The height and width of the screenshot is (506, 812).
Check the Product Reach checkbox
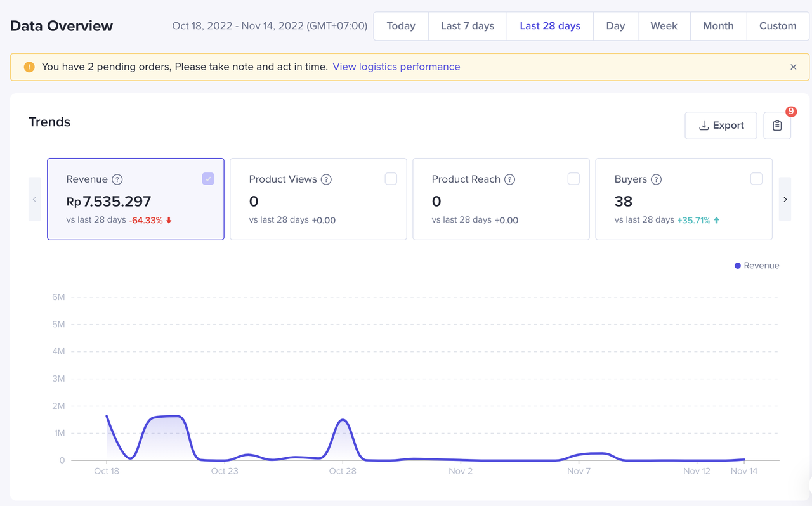point(573,179)
